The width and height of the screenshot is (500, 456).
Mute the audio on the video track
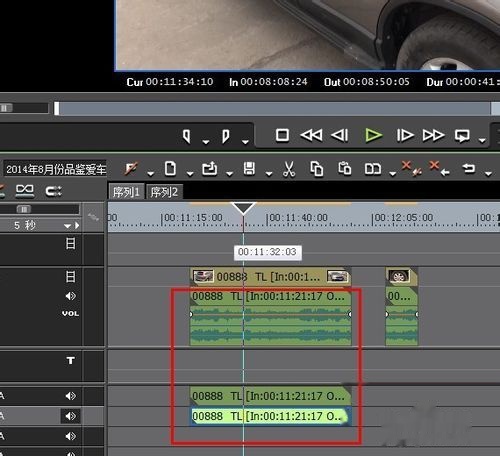point(70,296)
